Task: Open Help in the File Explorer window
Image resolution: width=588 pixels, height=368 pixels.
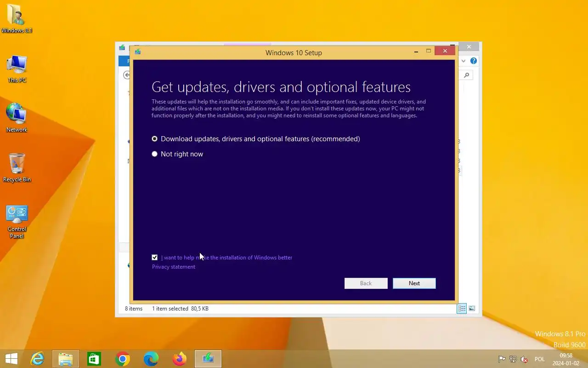Action: point(474,61)
